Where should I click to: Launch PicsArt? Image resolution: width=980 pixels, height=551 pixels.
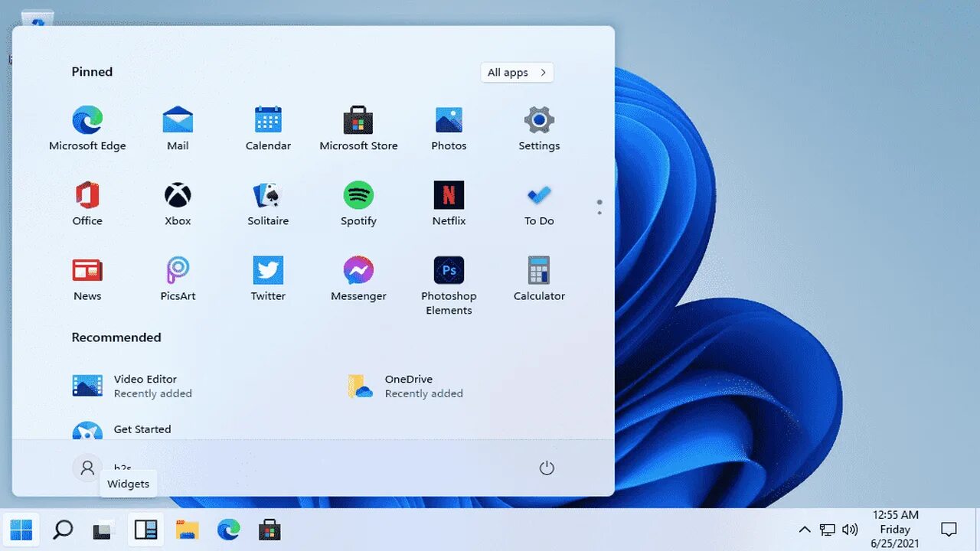tap(178, 279)
